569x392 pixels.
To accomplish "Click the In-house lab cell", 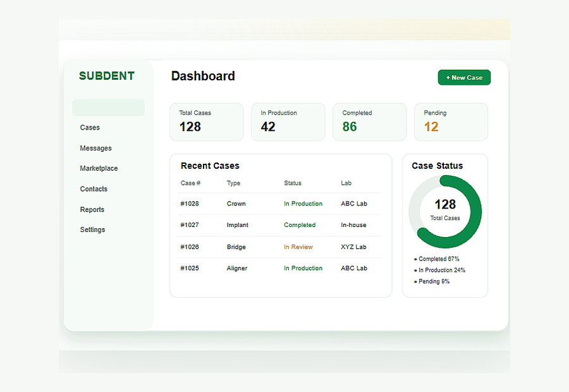I will tap(353, 225).
